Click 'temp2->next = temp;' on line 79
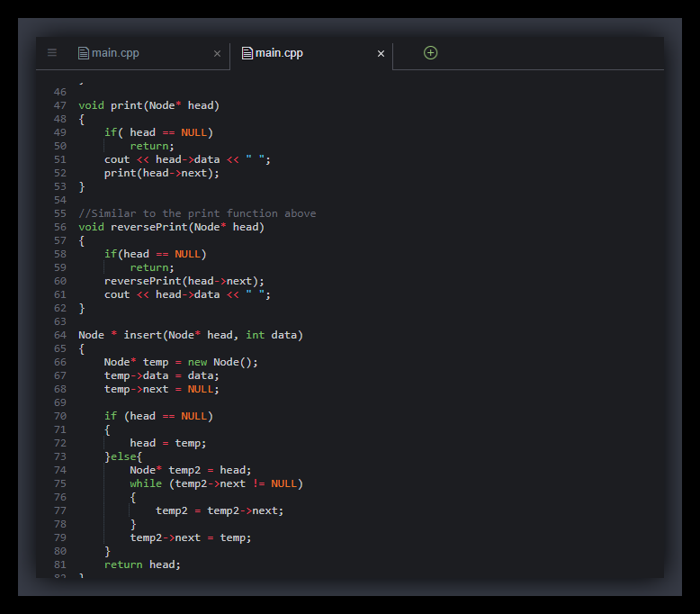Viewport: 700px width, 614px height. pyautogui.click(x=191, y=538)
